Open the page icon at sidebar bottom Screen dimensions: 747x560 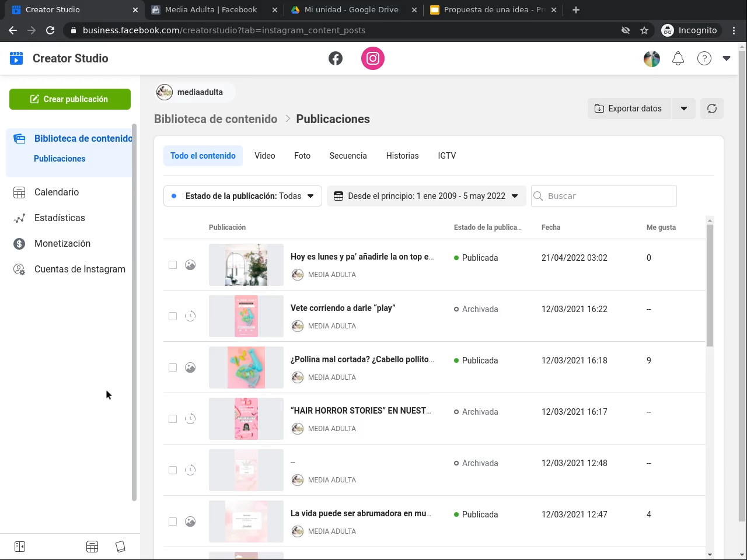pos(120,547)
